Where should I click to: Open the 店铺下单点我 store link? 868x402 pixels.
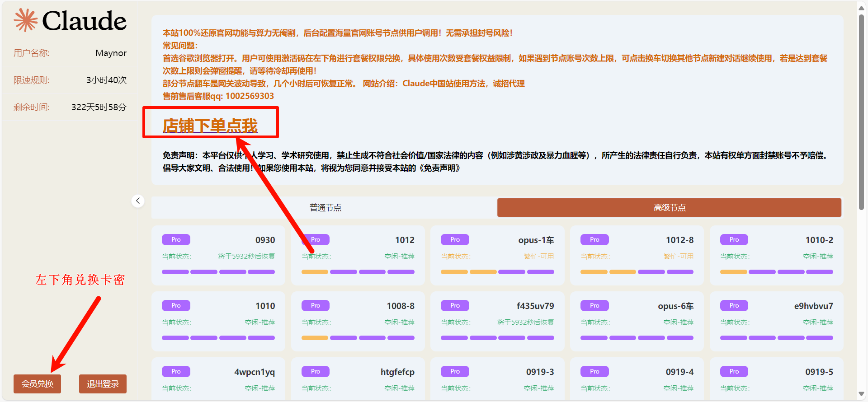(x=210, y=126)
